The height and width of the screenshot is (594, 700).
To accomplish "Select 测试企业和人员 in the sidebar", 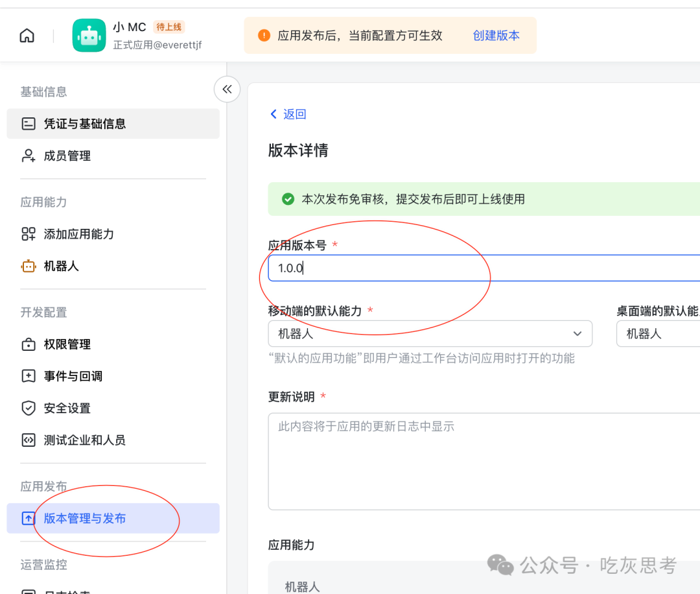I will click(x=113, y=440).
